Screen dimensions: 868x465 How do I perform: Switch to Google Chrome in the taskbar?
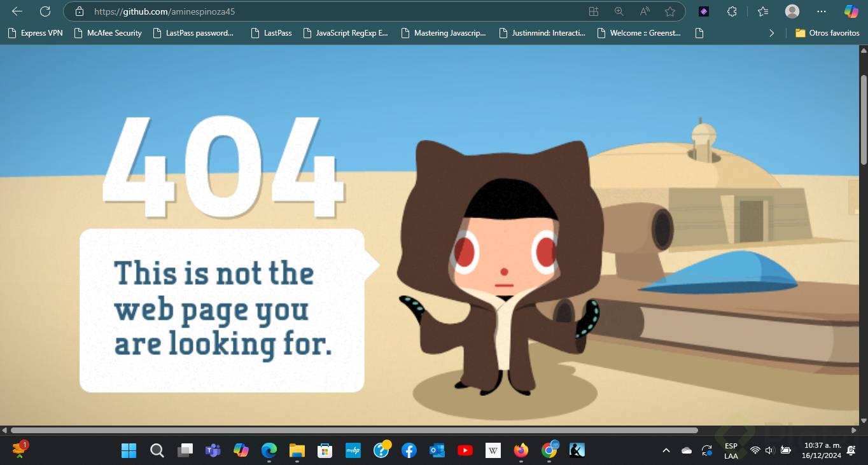[x=549, y=450]
